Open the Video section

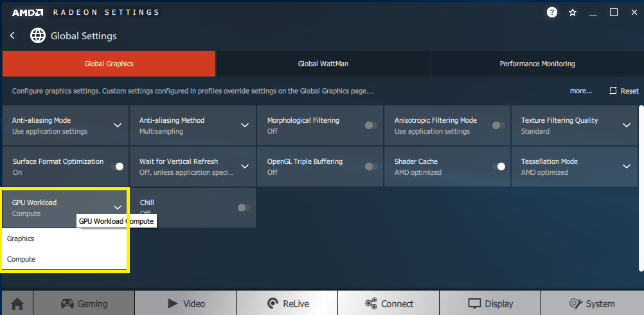[186, 304]
